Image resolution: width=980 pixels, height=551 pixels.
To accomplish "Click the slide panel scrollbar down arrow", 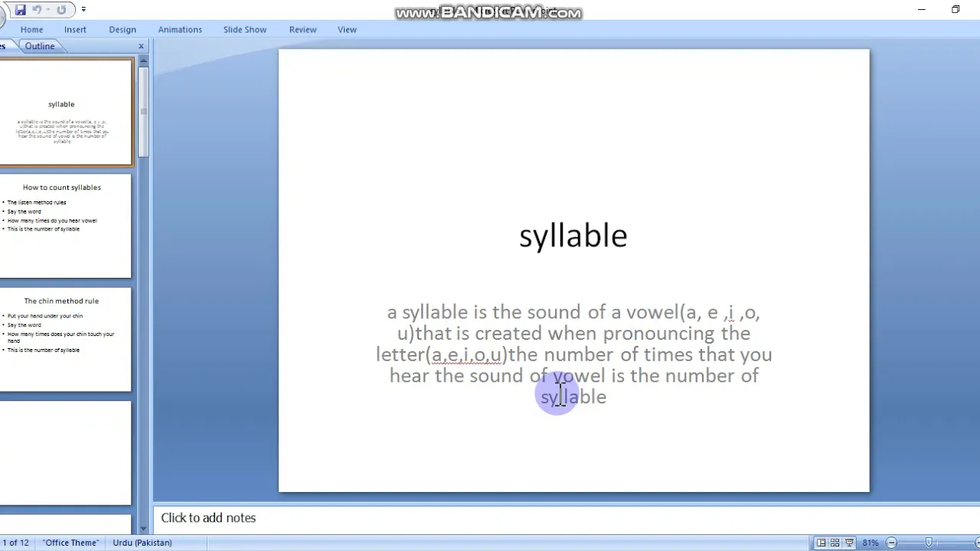I will click(x=143, y=528).
